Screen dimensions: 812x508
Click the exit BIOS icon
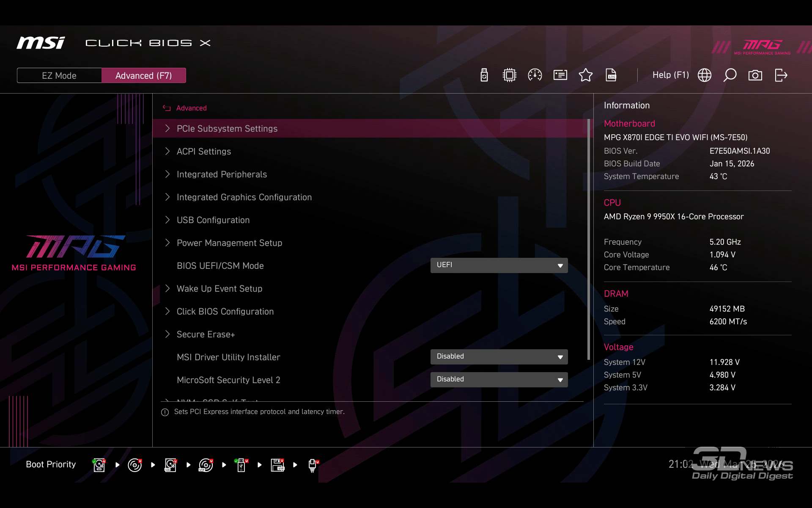point(781,75)
